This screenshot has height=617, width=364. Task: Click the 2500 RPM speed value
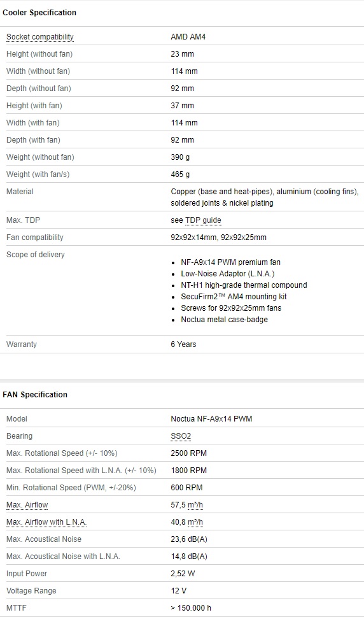[x=189, y=453]
